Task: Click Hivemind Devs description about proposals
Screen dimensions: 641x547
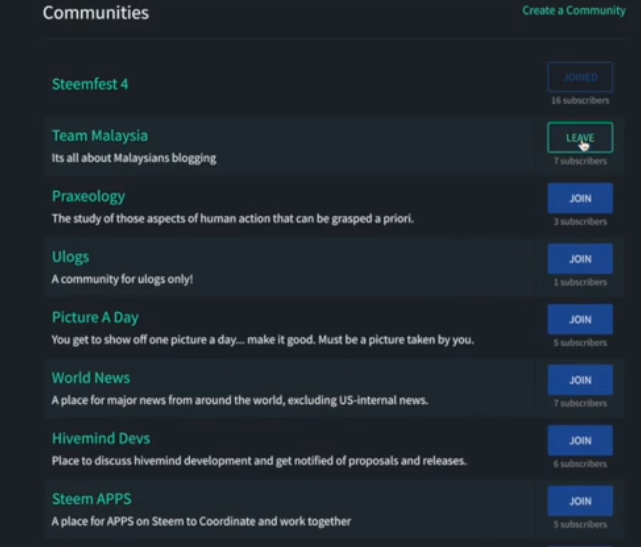Action: click(259, 461)
